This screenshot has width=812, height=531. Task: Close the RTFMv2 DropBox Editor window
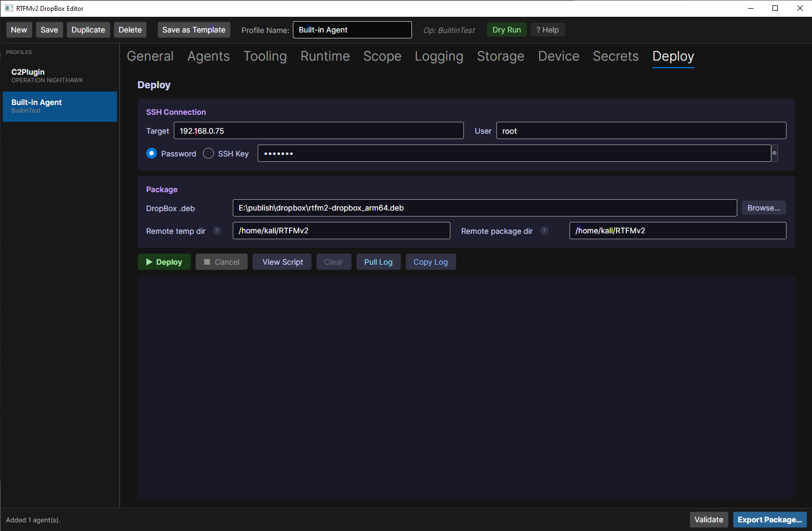pyautogui.click(x=800, y=8)
